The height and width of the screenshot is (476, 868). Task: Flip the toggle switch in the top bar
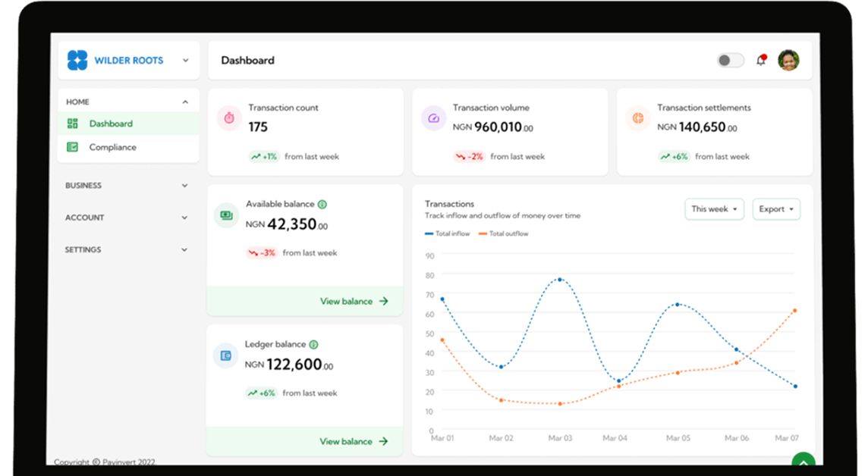(x=730, y=59)
